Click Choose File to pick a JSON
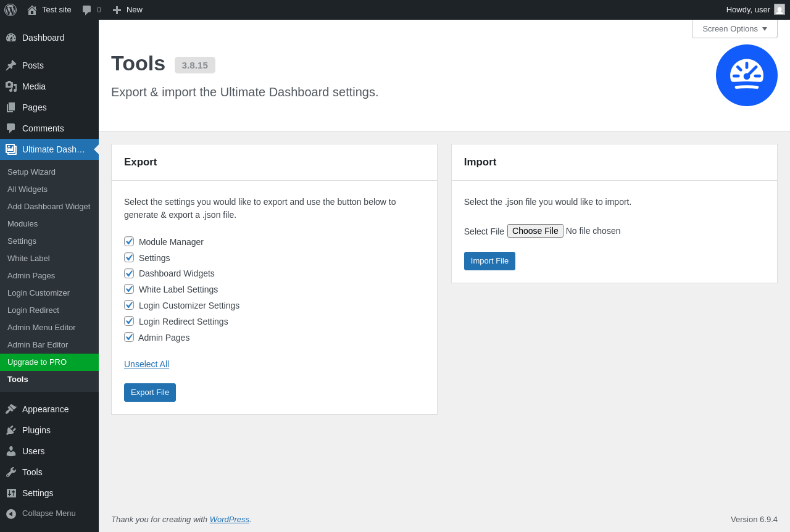This screenshot has height=532, width=790. click(535, 231)
